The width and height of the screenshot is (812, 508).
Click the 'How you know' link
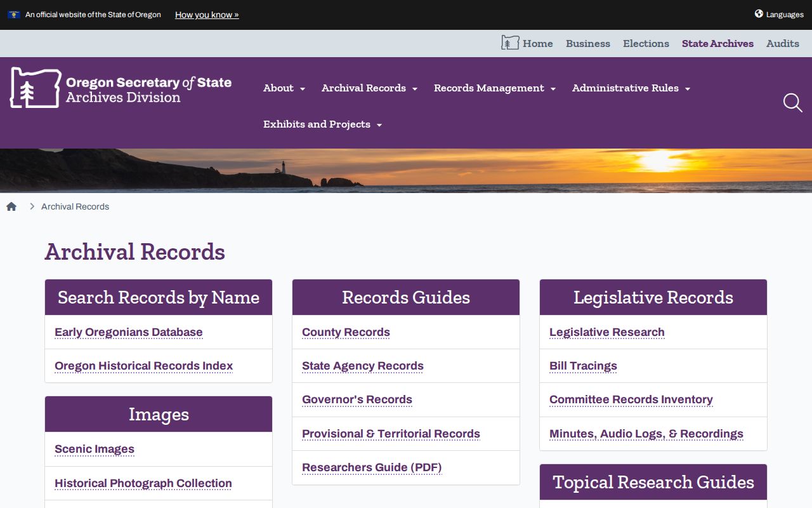pos(207,15)
